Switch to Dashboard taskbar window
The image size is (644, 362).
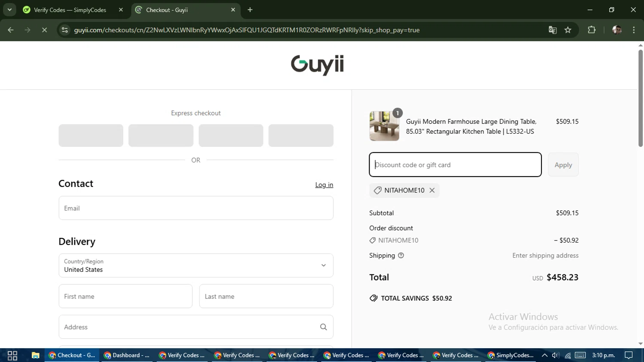[127, 355]
